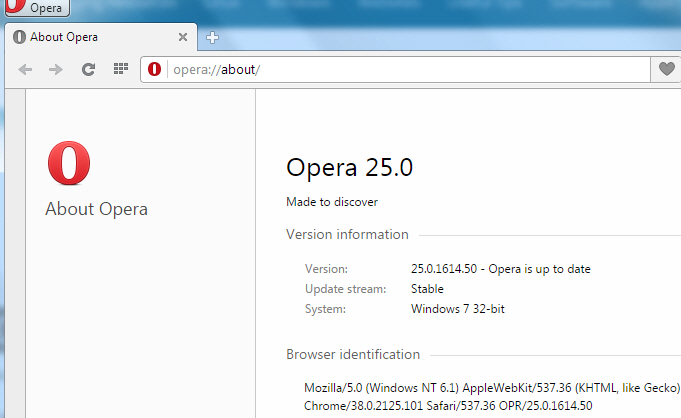Click the About Opera sidebar heading

pyautogui.click(x=96, y=209)
